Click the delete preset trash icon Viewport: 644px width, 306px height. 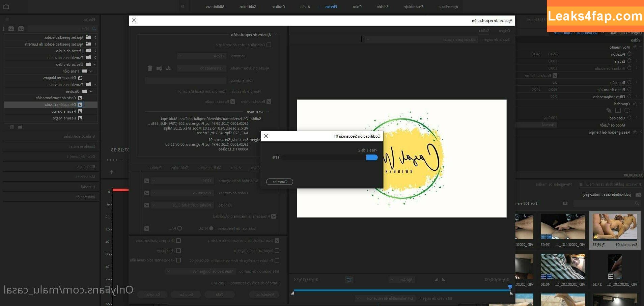click(x=150, y=68)
